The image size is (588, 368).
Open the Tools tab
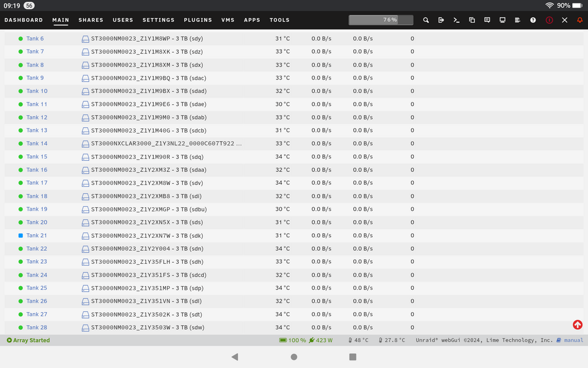pos(279,20)
